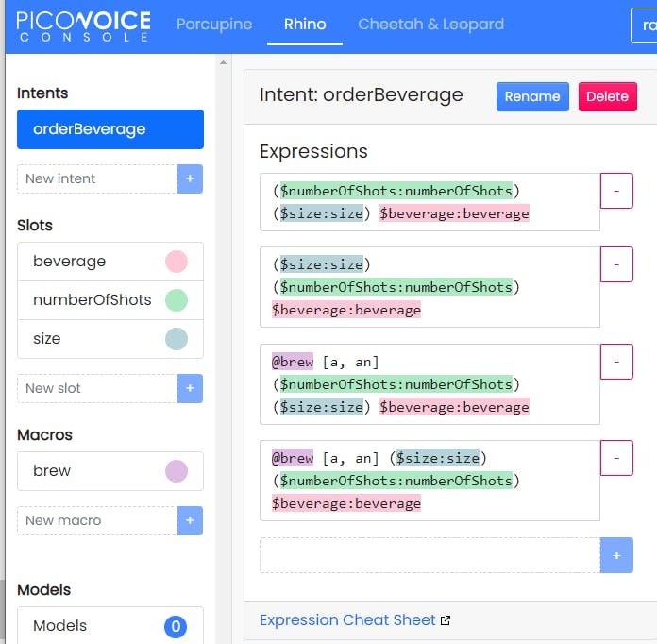Select the Rhino tab
Viewport: 657px width, 644px height.
coord(305,25)
